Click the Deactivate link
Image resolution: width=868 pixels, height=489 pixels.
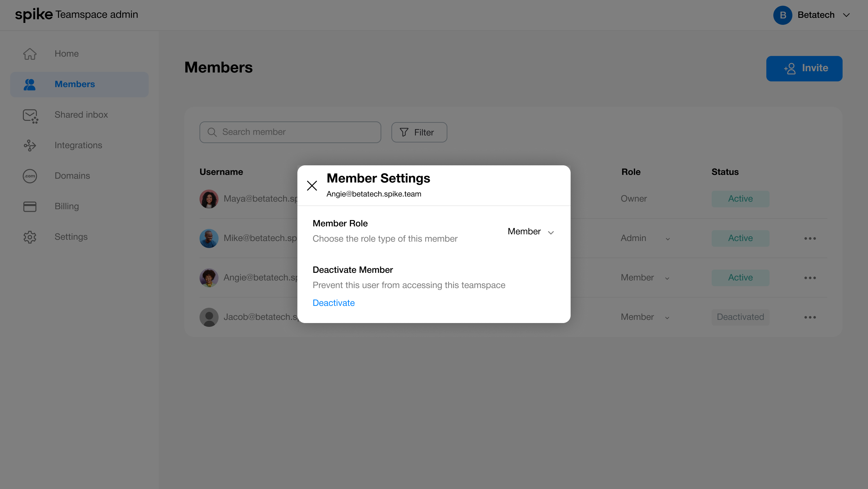[x=333, y=303]
